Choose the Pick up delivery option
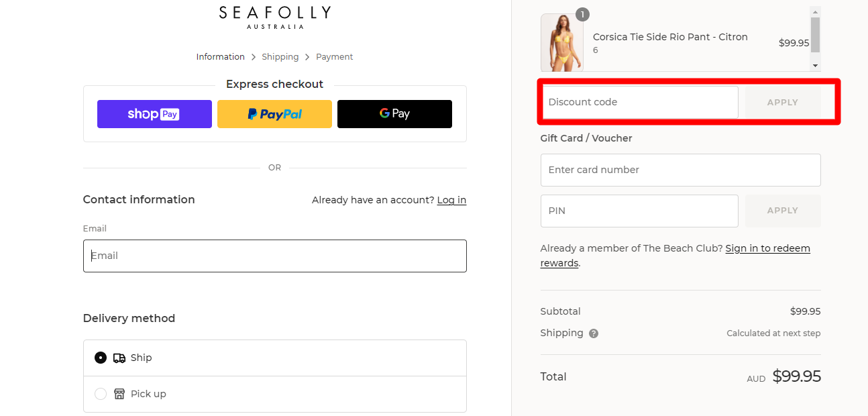Image resolution: width=868 pixels, height=416 pixels. tap(101, 394)
